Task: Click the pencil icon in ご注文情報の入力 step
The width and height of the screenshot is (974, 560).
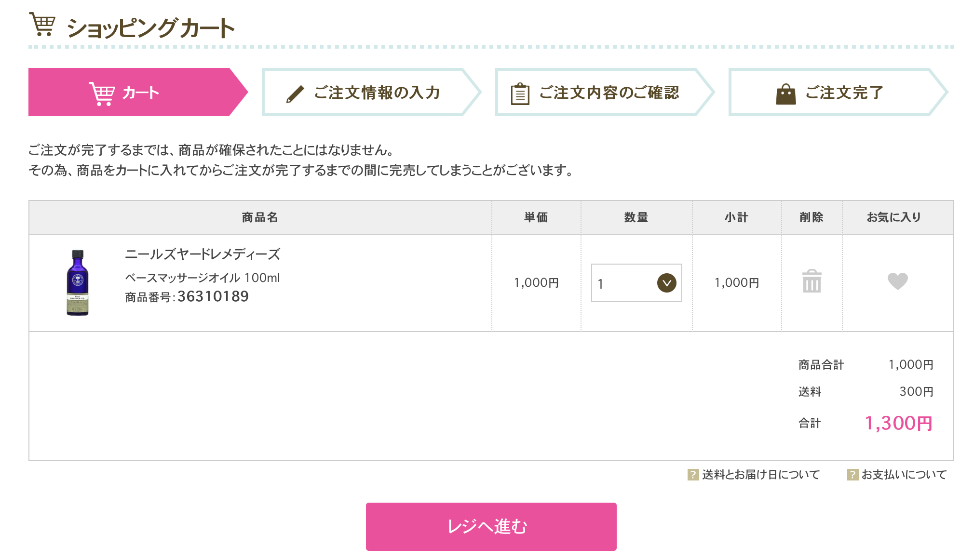Action: pyautogui.click(x=295, y=93)
